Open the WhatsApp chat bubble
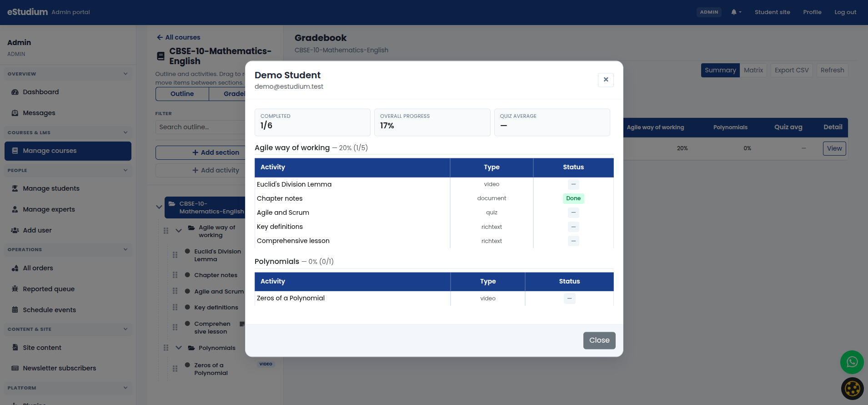 point(852,362)
